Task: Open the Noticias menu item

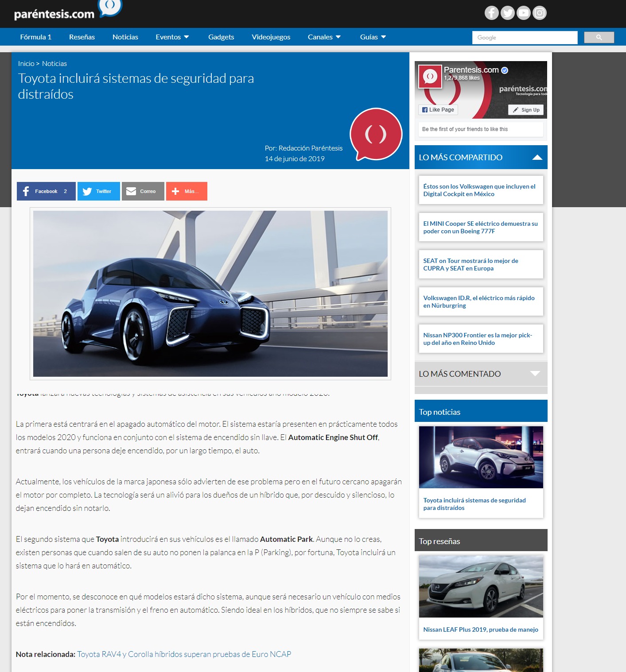Action: [125, 37]
